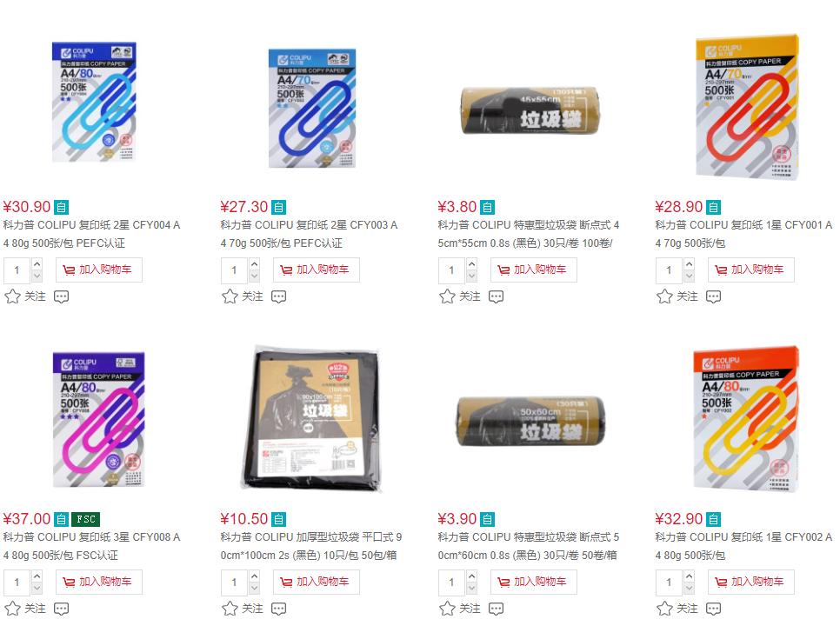Open orange CFY001 A4/70 paper thumbnail

pyautogui.click(x=747, y=107)
